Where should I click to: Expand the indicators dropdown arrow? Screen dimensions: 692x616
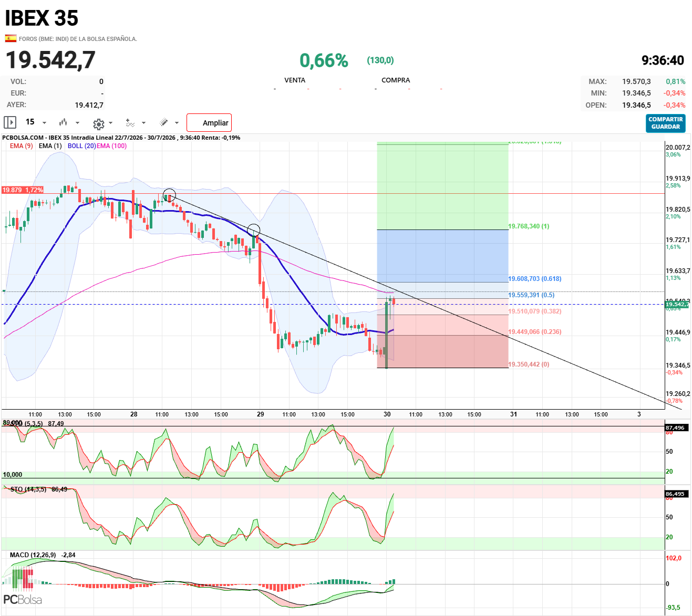tap(144, 123)
